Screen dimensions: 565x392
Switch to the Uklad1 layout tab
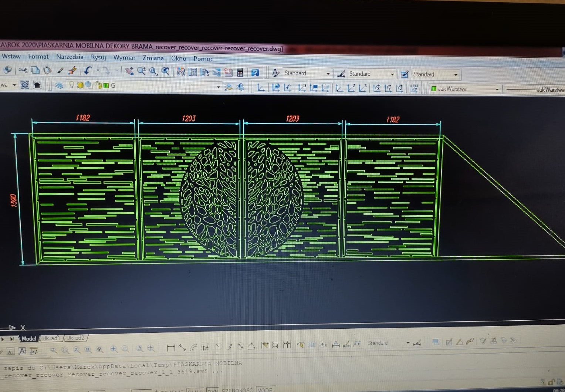click(x=51, y=338)
